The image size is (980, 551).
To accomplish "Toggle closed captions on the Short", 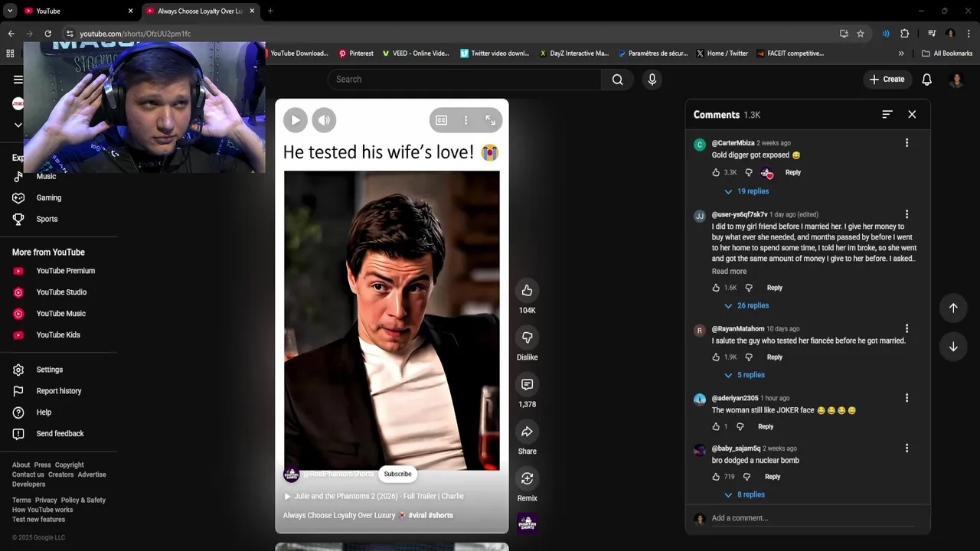I will (441, 120).
